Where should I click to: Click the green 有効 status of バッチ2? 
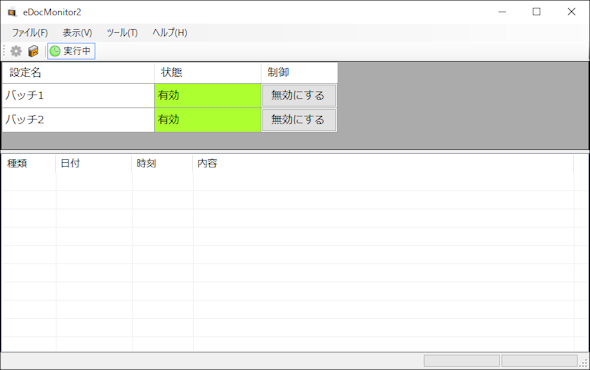click(x=208, y=120)
